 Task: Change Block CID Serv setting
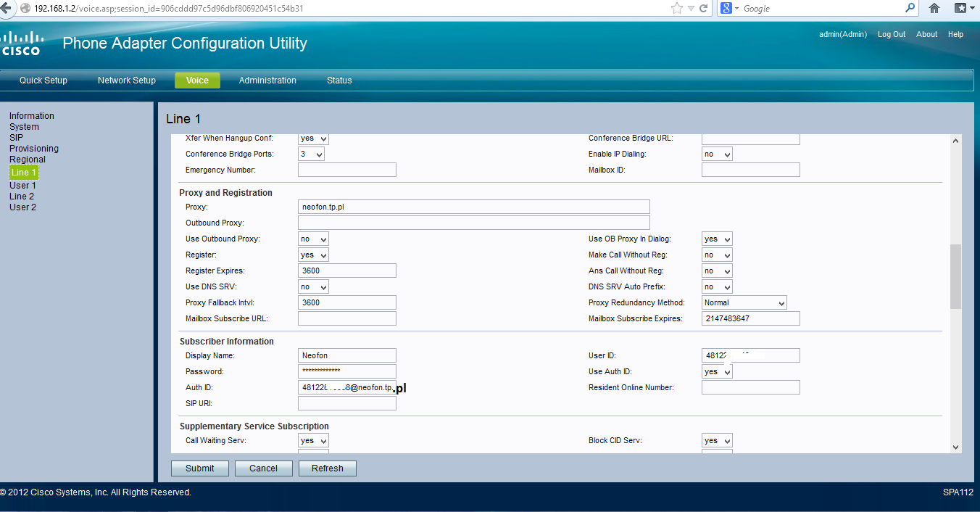(716, 440)
